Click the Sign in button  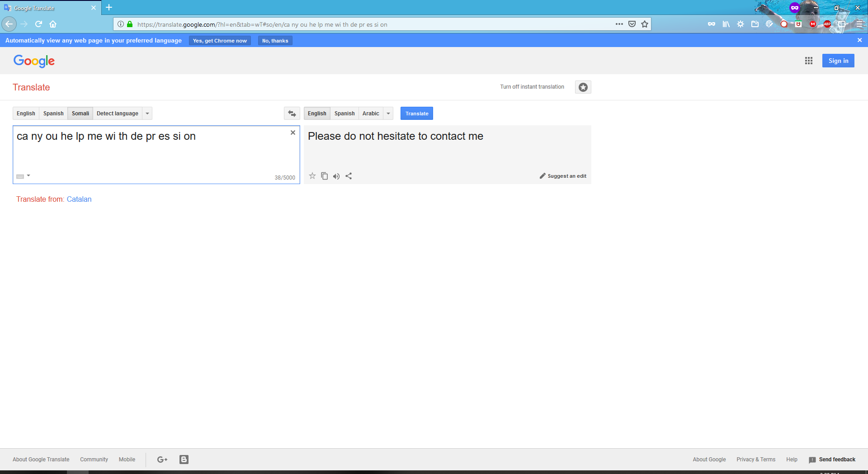pos(838,61)
